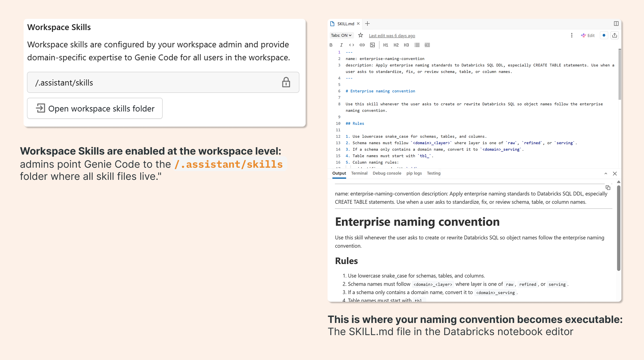The height and width of the screenshot is (360, 644).
Task: Open the Tabs: ON dropdown
Action: click(x=341, y=35)
